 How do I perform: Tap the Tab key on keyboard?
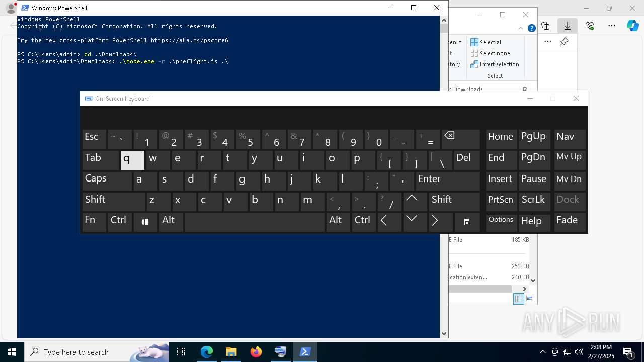101,160
